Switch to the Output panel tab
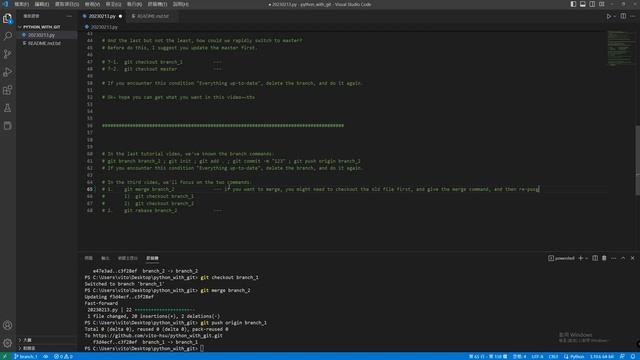640x360 pixels. (x=105, y=258)
